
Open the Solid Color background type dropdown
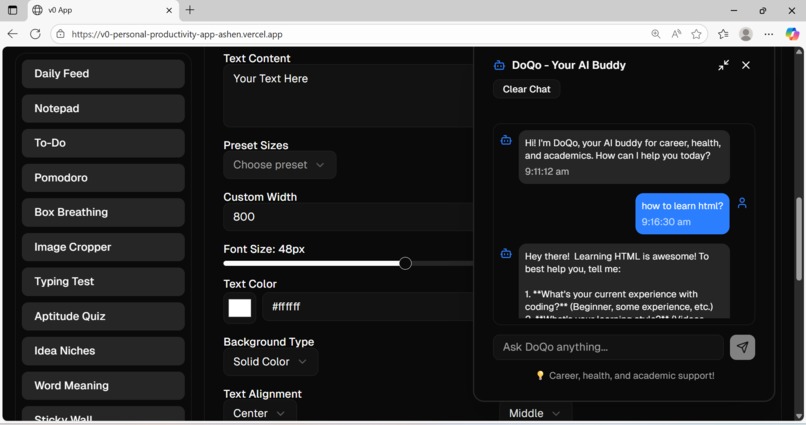click(x=271, y=362)
